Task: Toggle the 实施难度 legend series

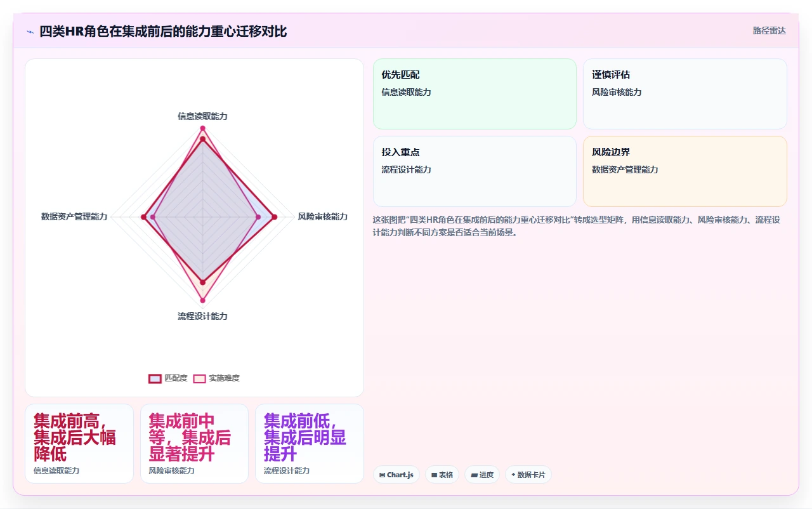Action: point(216,378)
